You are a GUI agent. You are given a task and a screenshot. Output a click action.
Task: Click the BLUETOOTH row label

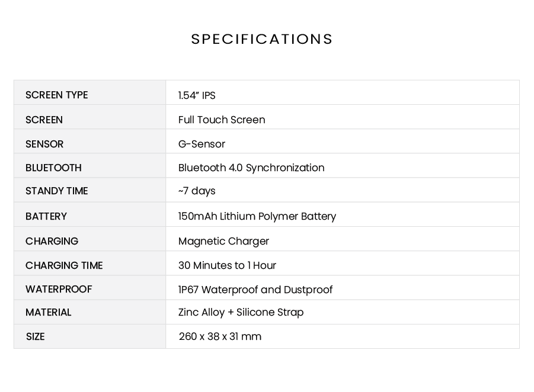coord(53,168)
